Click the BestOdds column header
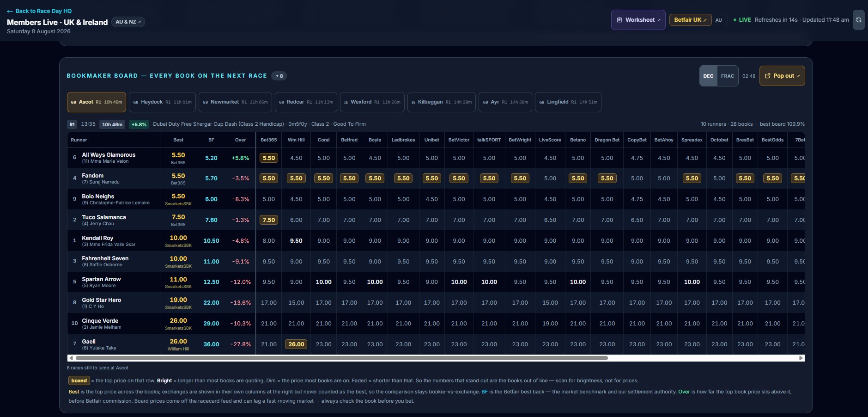The height and width of the screenshot is (417, 868). click(x=773, y=140)
